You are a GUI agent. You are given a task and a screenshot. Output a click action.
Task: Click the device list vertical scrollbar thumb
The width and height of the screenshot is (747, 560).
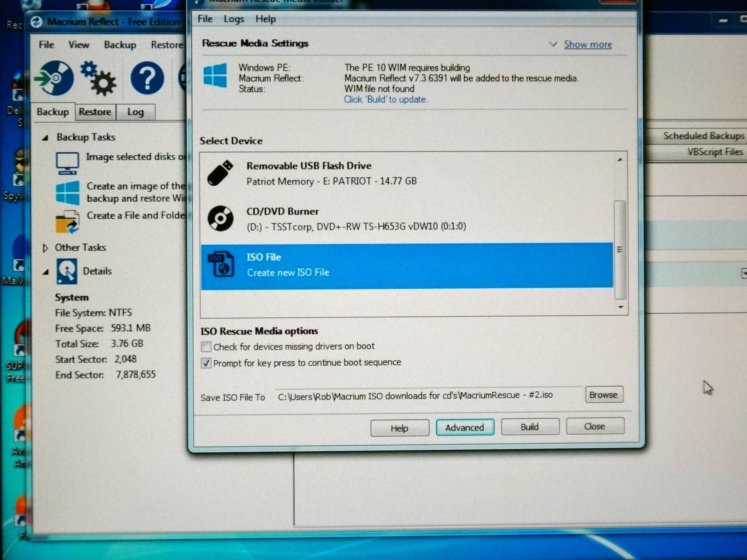point(620,250)
